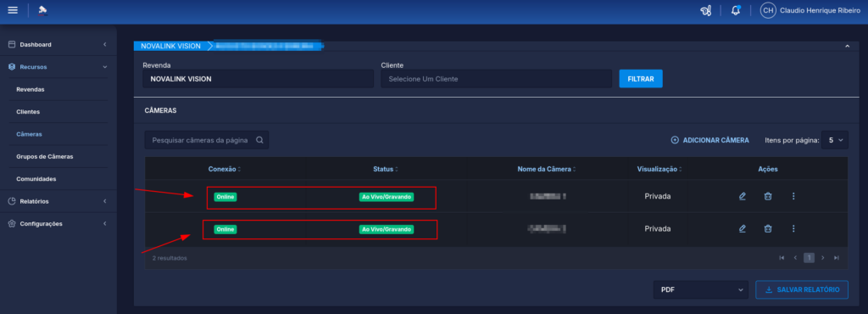The height and width of the screenshot is (314, 868).
Task: Edit the first camera with pencil icon
Action: point(743,196)
